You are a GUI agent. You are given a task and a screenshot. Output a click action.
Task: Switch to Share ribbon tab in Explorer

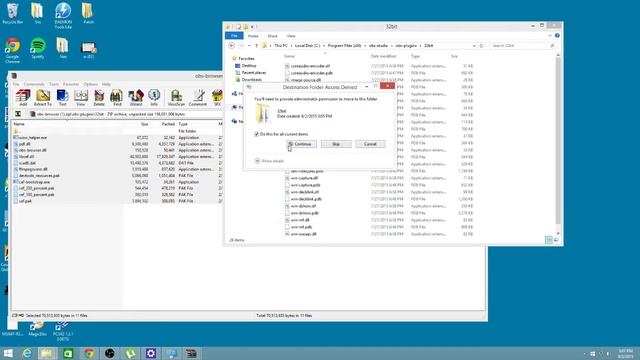[272, 36]
